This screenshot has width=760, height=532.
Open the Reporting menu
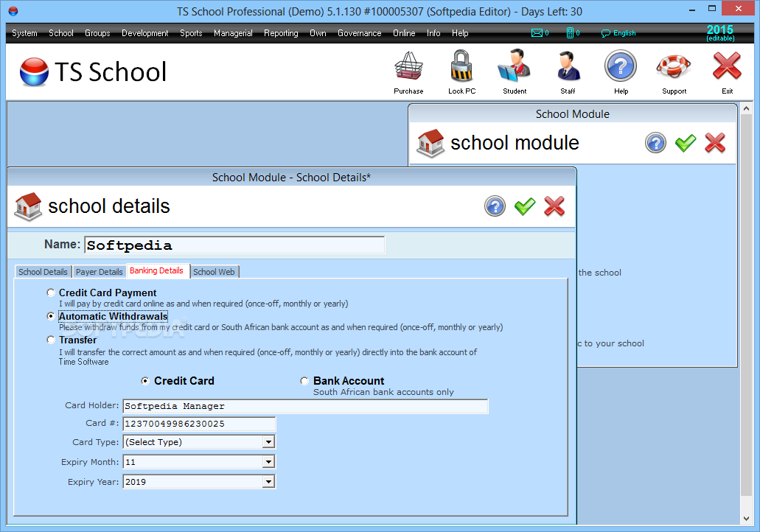point(281,33)
